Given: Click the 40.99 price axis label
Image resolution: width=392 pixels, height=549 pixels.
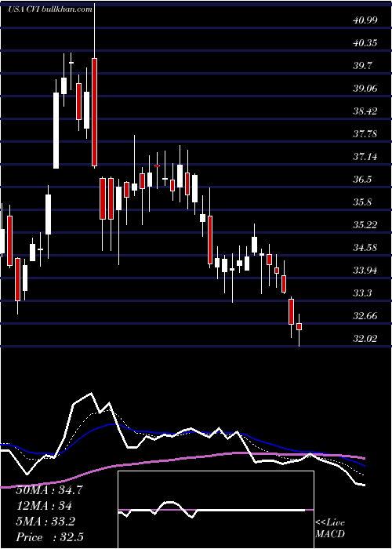Looking at the screenshot, I should [365, 20].
